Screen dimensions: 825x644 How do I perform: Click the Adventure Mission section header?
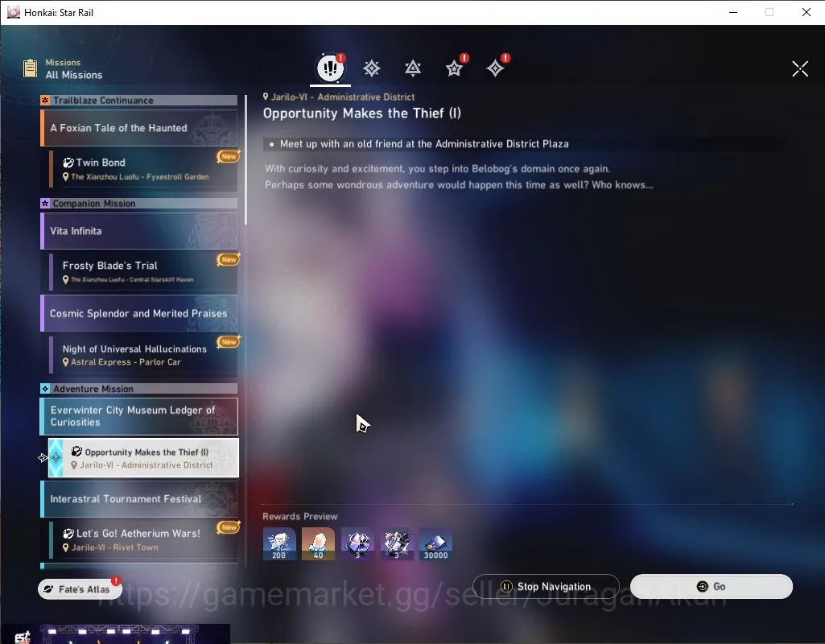pyautogui.click(x=139, y=389)
